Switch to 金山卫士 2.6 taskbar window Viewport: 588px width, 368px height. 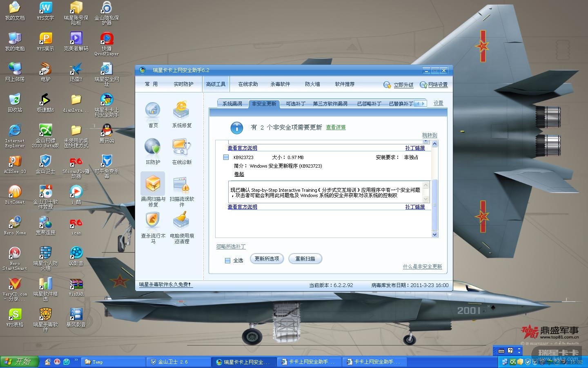(x=178, y=362)
